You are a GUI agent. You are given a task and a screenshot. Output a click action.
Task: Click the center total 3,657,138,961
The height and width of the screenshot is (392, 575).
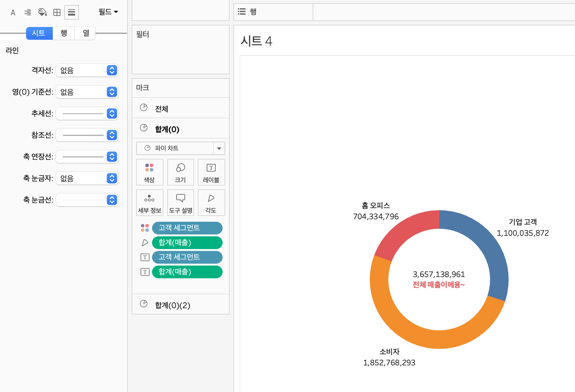pos(439,274)
